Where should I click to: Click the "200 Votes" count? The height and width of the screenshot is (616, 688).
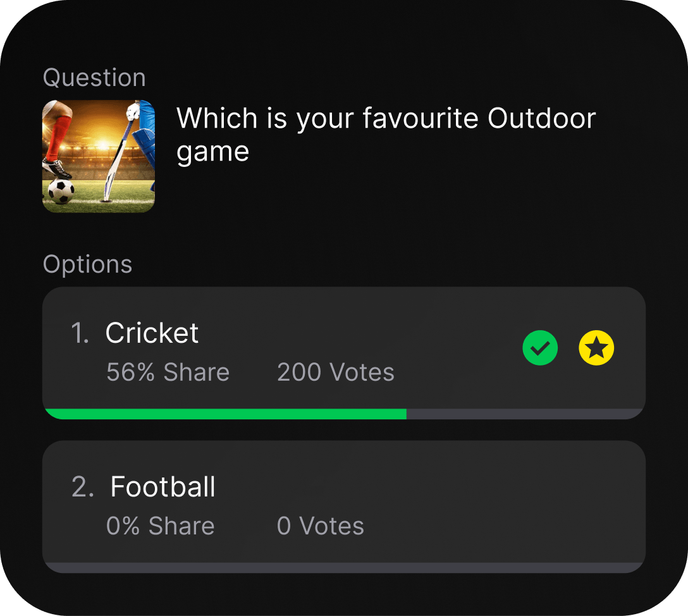[x=336, y=373]
